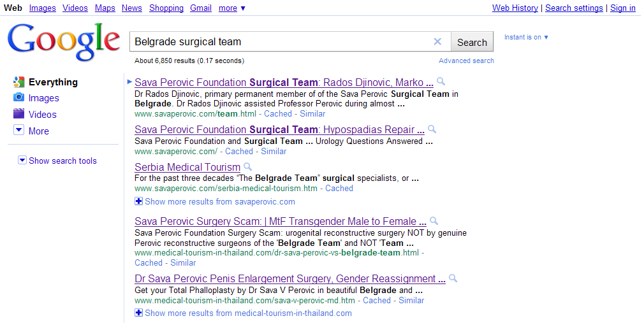Expand more results from medical-tourism-in-thailand.com

click(x=139, y=313)
